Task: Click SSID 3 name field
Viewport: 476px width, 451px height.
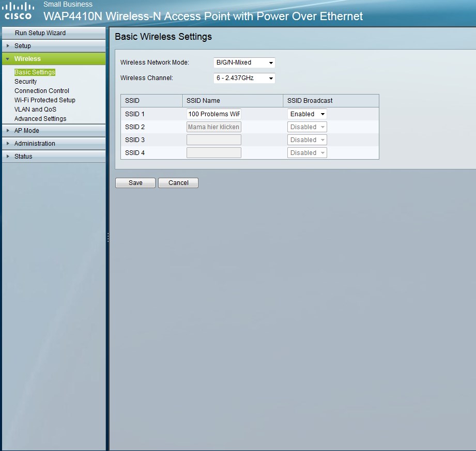Action: [x=214, y=140]
